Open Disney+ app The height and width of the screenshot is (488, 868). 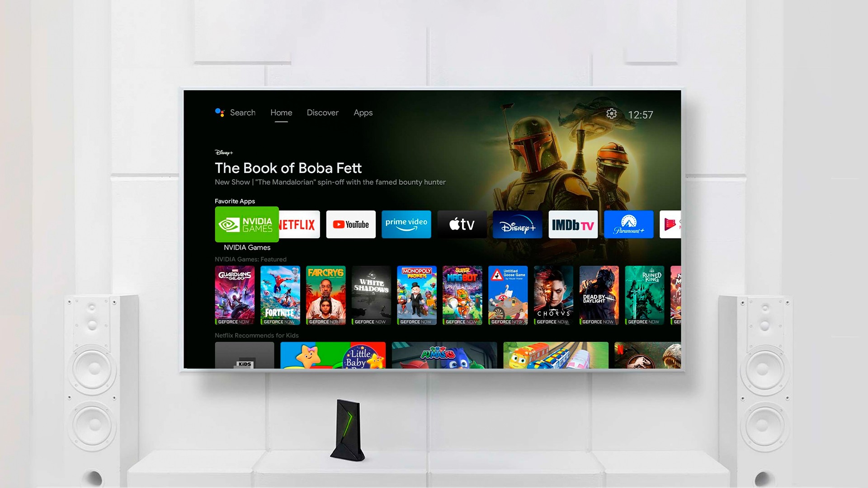(x=517, y=224)
